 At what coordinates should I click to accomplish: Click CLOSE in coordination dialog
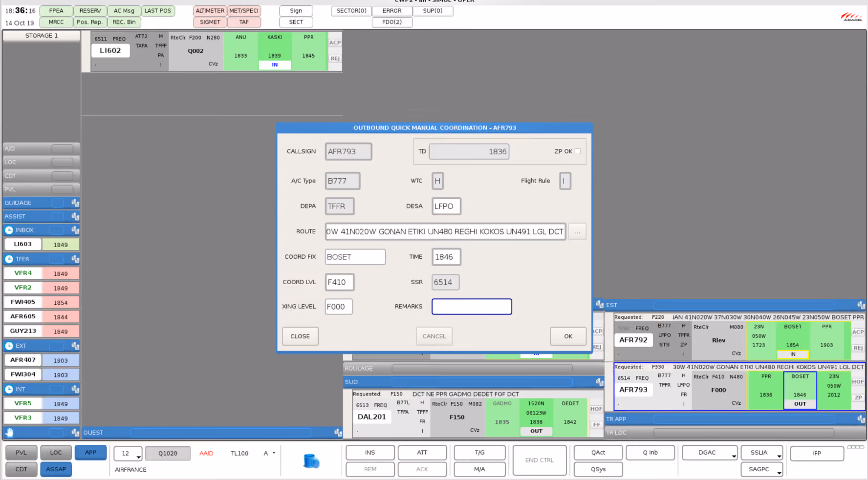pos(300,336)
